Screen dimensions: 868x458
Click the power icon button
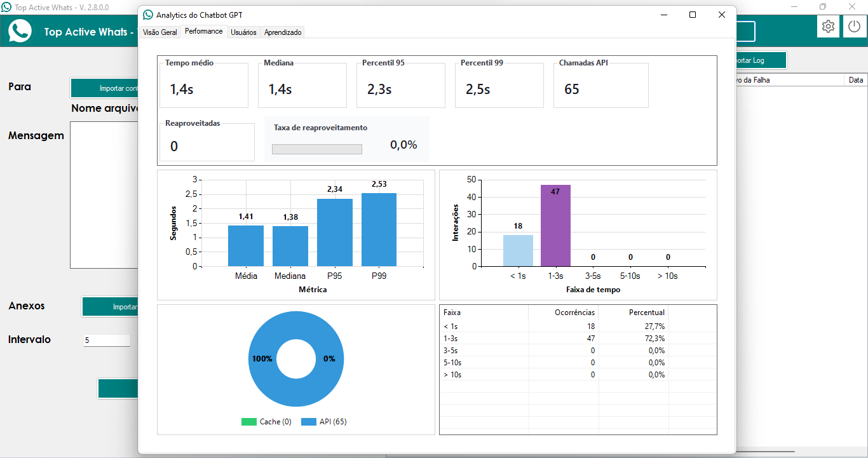pos(855,27)
